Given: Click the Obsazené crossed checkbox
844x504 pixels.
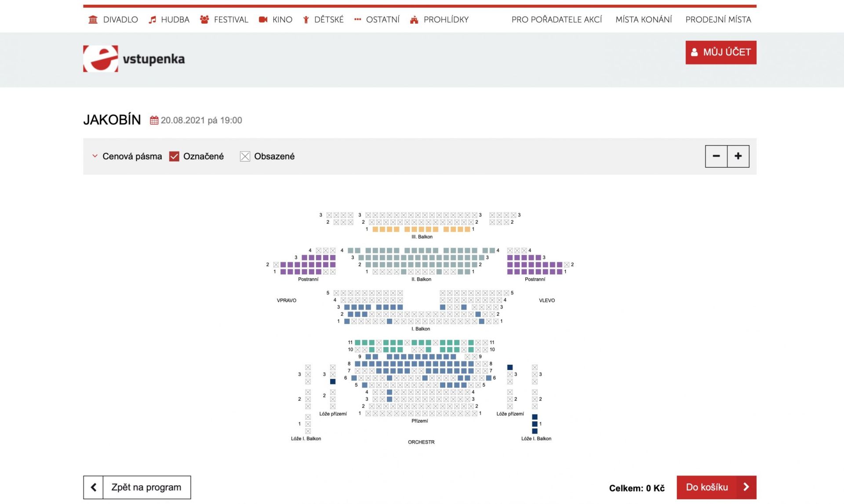Looking at the screenshot, I should [245, 156].
